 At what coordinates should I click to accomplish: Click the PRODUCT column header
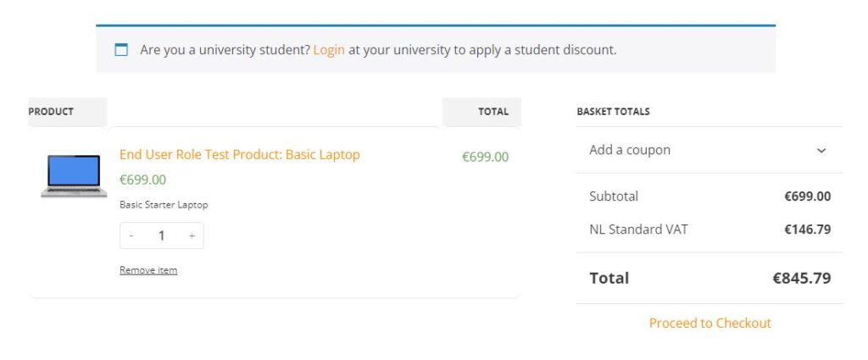point(51,112)
